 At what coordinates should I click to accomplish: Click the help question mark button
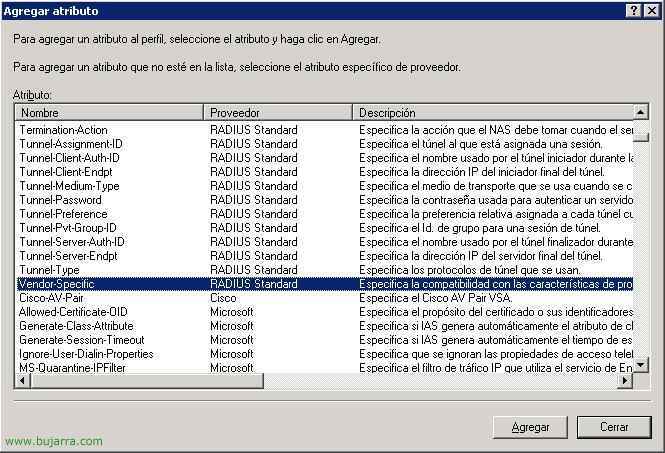tap(634, 9)
